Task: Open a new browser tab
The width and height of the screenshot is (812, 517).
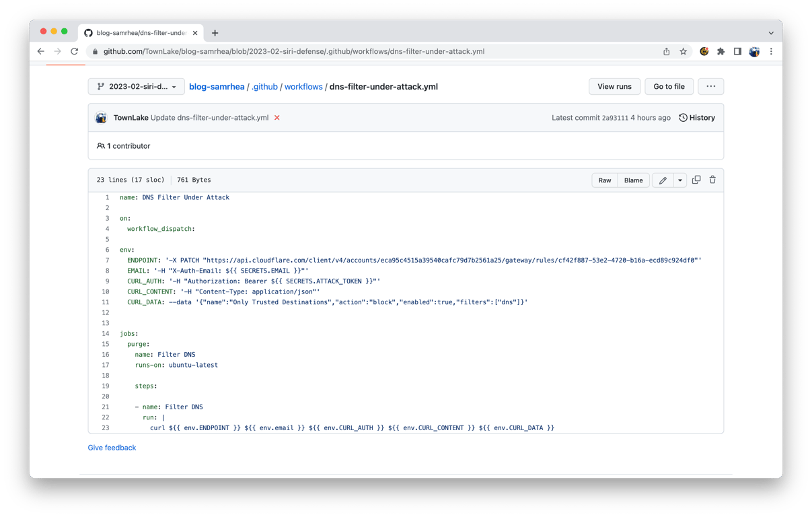Action: 215,32
